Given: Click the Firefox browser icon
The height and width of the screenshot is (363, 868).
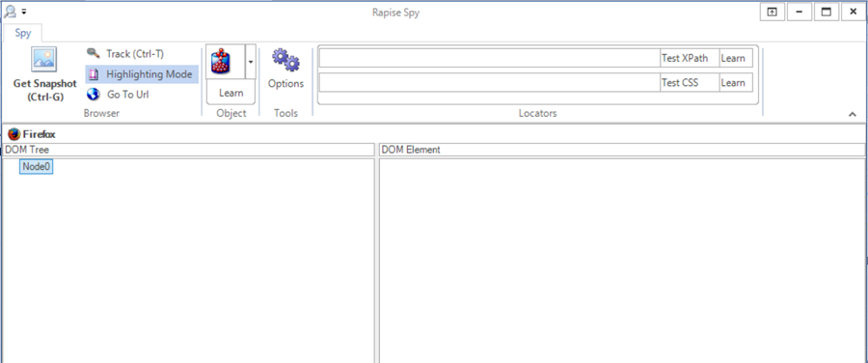Looking at the screenshot, I should pyautogui.click(x=14, y=134).
